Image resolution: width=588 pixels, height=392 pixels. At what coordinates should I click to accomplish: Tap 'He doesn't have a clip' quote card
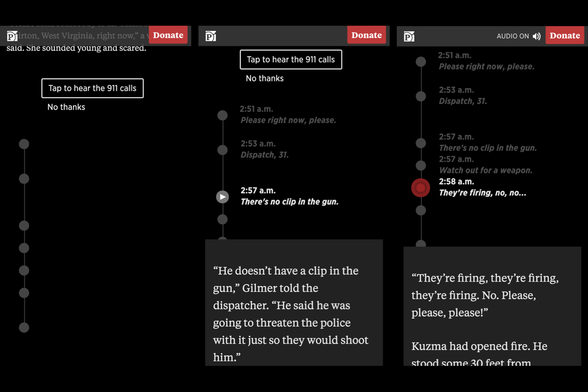pos(294,303)
